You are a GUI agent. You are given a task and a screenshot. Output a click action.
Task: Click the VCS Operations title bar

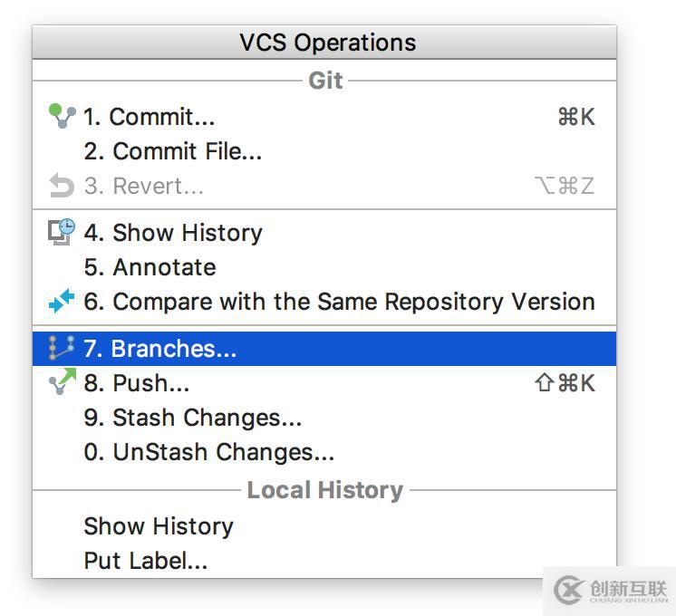point(324,43)
